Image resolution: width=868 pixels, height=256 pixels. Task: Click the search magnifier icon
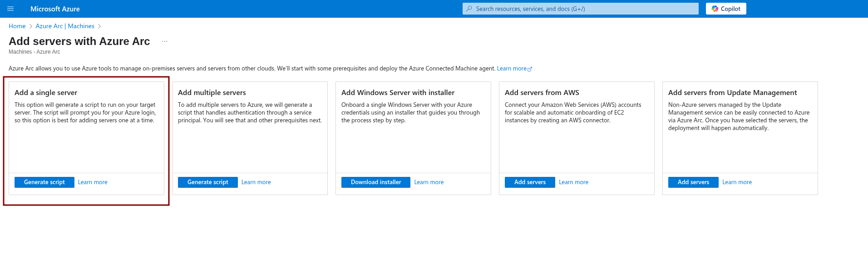469,9
